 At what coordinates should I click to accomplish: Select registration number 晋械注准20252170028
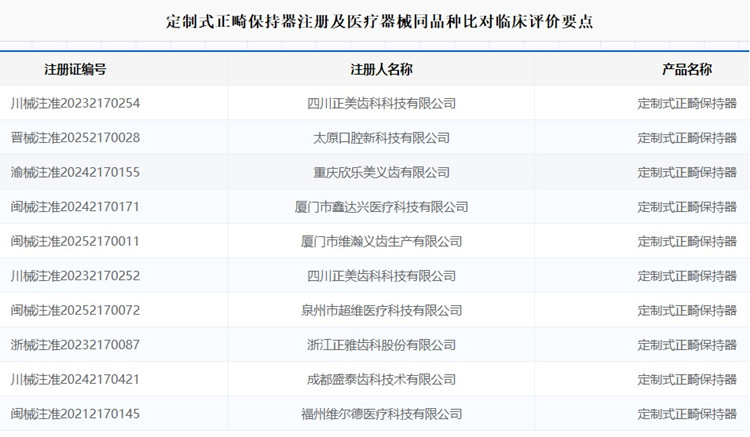(75, 138)
